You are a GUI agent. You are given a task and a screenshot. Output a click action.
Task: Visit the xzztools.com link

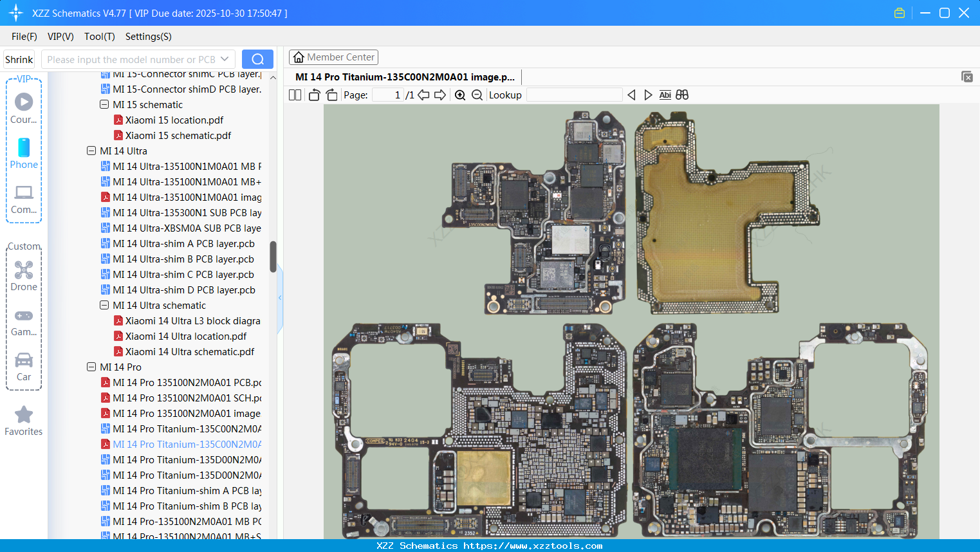[490, 545]
